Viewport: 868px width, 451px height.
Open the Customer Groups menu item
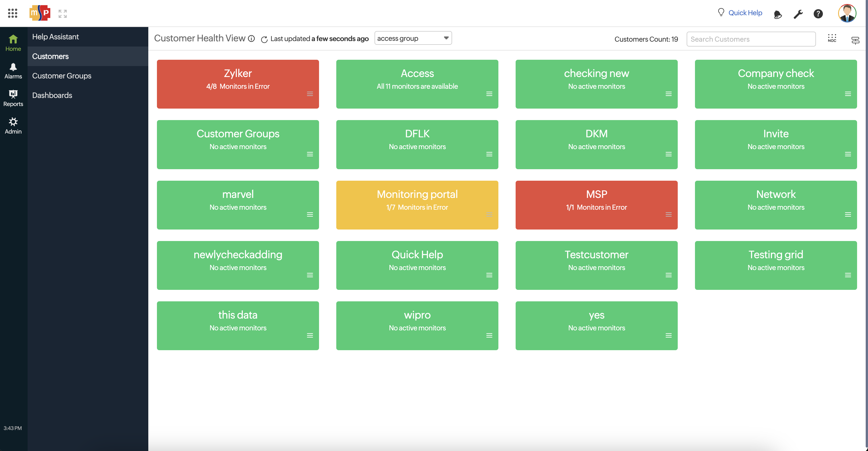pyautogui.click(x=62, y=75)
